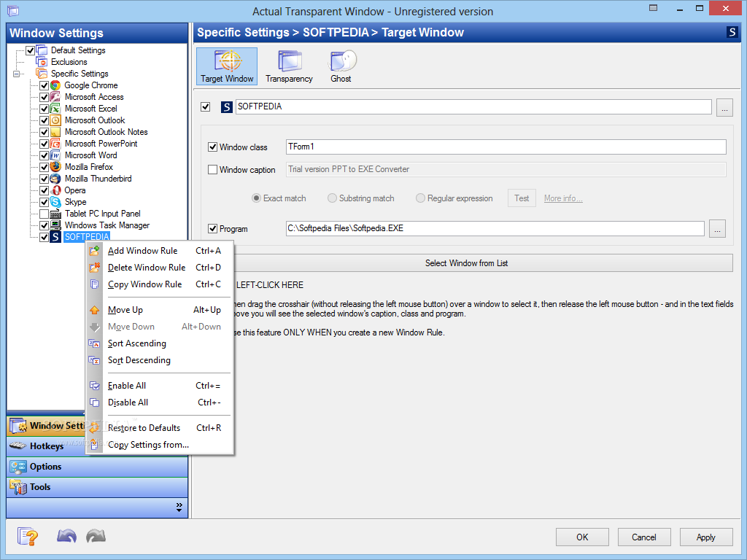Open rule name options ellipsis button
Screen dimensions: 747x560
click(724, 107)
